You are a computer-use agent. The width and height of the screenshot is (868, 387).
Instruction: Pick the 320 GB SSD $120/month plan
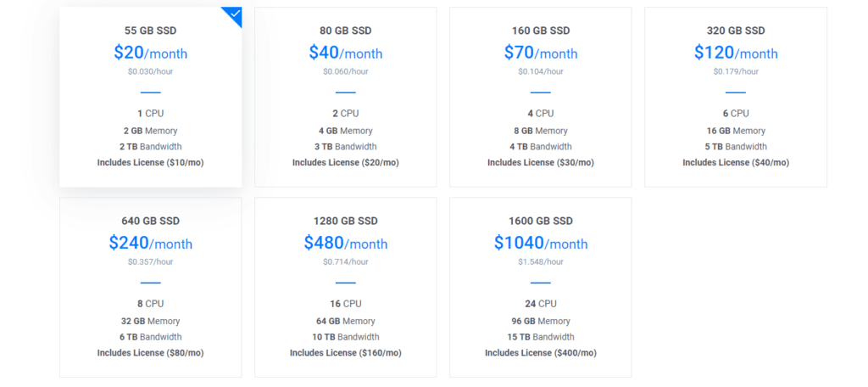coord(736,97)
